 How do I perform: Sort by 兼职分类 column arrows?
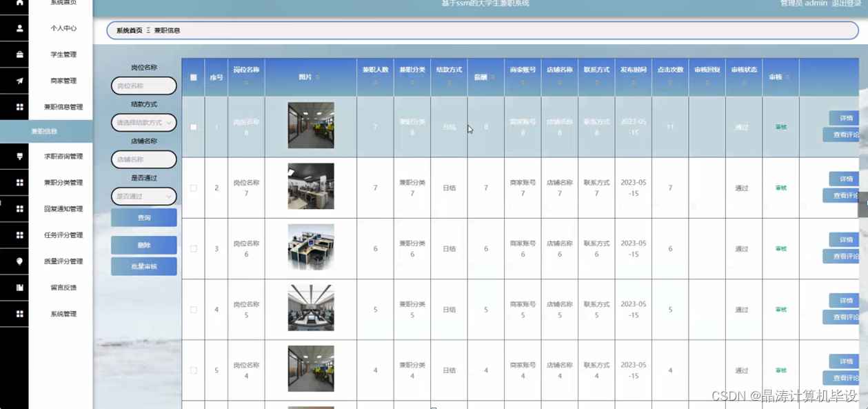tap(412, 83)
